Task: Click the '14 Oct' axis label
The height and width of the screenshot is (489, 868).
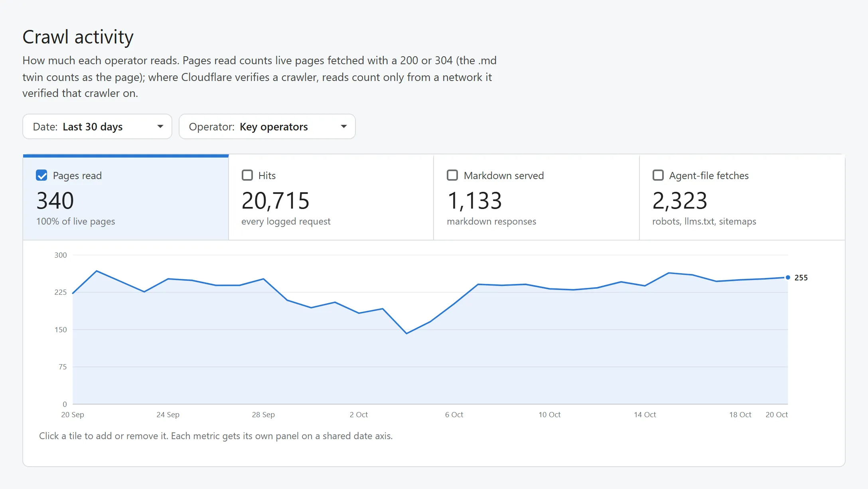Action: click(645, 415)
